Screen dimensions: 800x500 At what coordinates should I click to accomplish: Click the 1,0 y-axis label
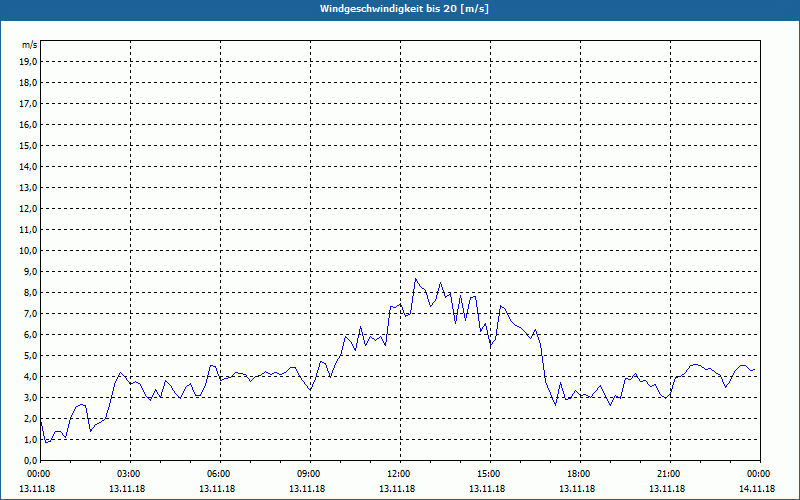[30, 439]
